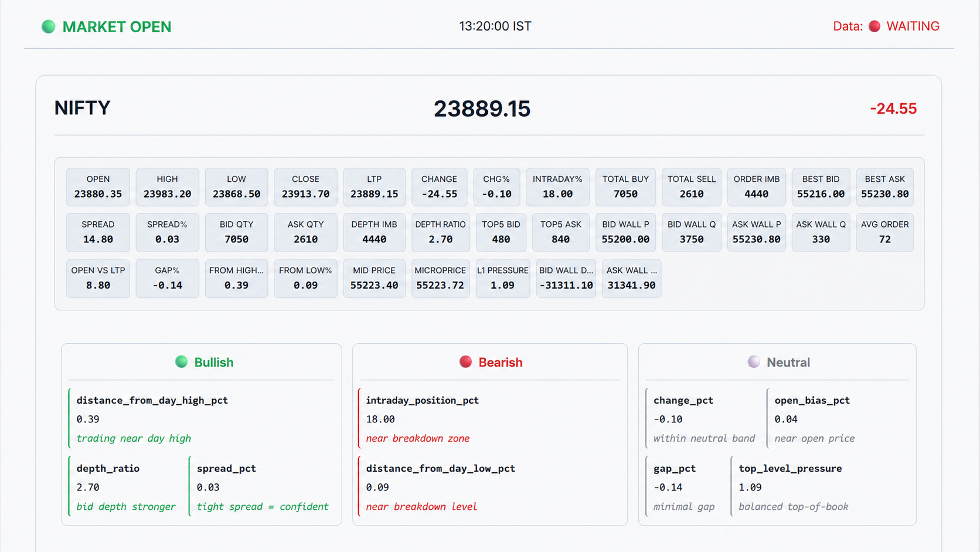
Task: Select the CHG% tile showing -0.10
Action: pyautogui.click(x=496, y=187)
